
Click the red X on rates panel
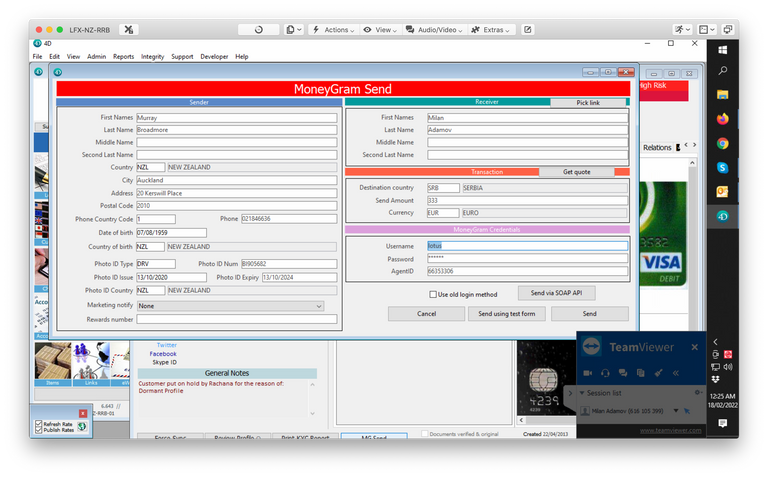83,413
